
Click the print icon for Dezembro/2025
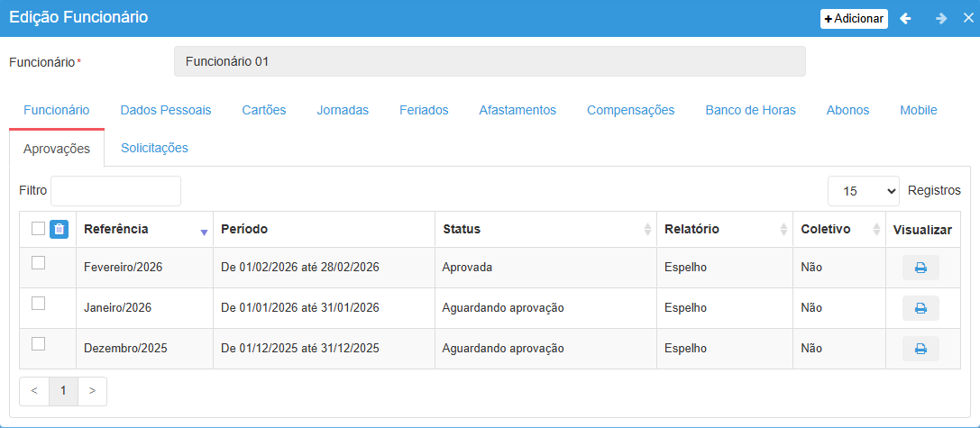click(920, 349)
